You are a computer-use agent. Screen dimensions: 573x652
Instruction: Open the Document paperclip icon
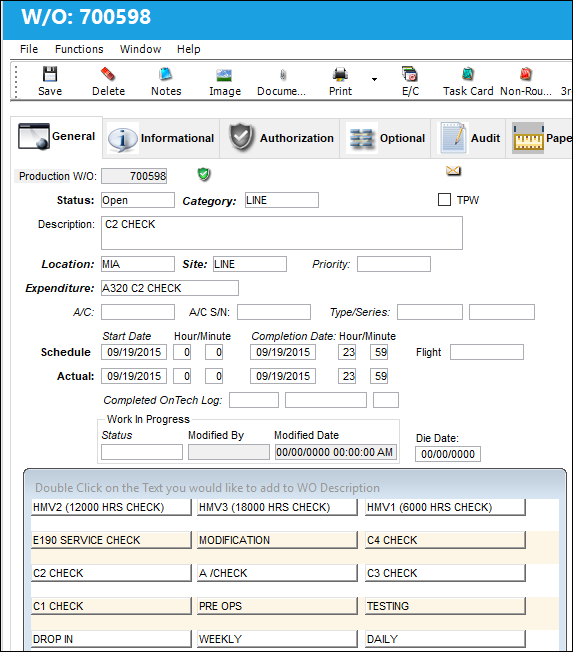[283, 75]
